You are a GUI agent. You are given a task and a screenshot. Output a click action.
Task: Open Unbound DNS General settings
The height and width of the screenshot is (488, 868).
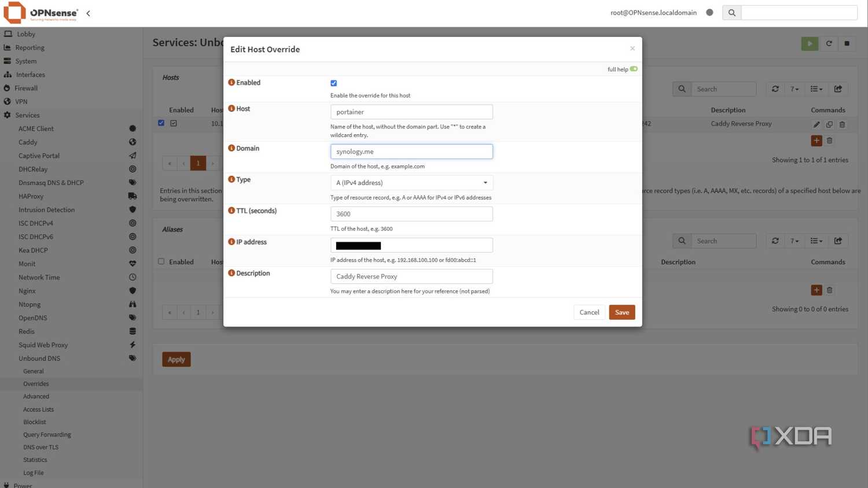coord(34,371)
